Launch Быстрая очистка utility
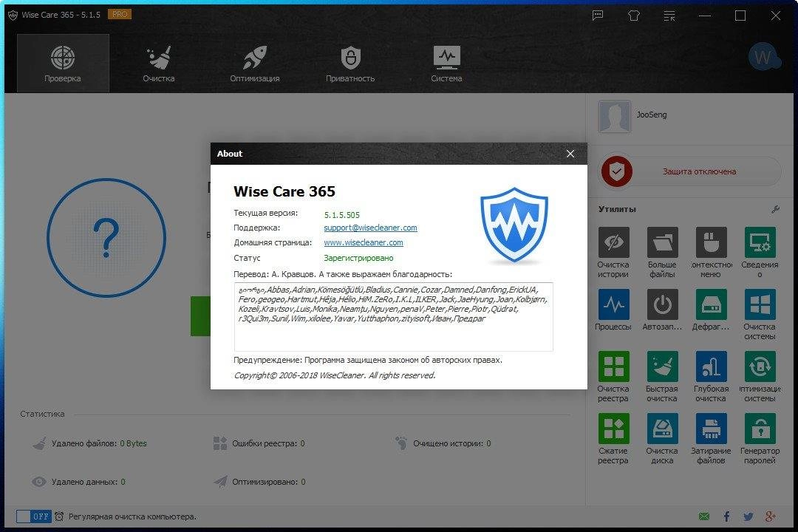 (x=662, y=377)
